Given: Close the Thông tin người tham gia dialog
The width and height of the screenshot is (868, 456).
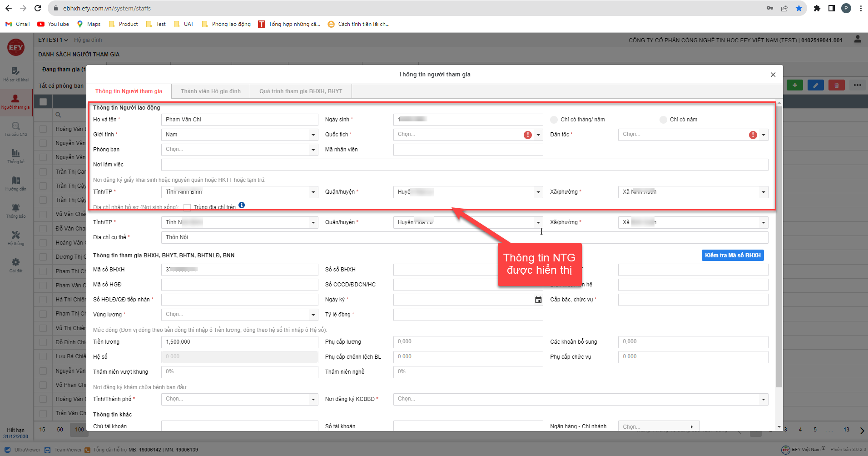Looking at the screenshot, I should (773, 75).
